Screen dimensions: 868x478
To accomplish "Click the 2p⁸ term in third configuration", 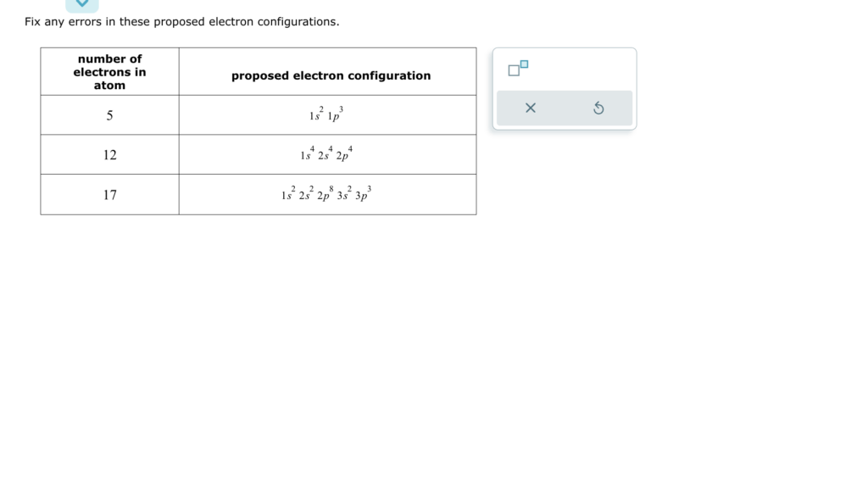I will coord(325,195).
